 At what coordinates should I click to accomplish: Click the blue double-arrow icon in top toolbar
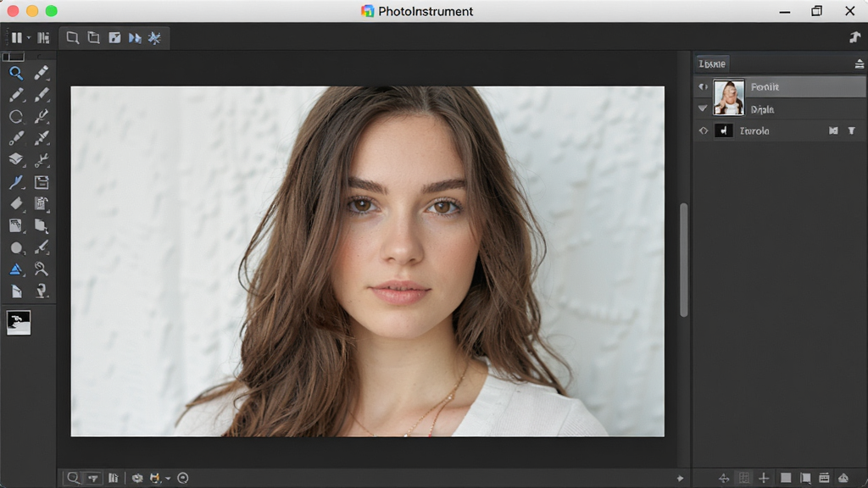tap(135, 37)
